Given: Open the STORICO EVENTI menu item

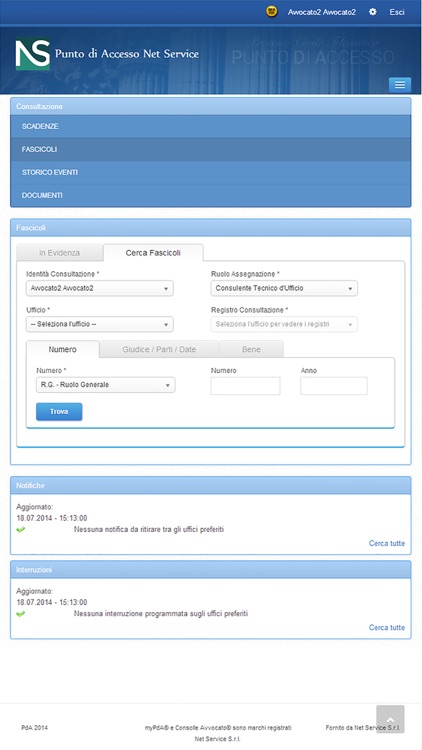Looking at the screenshot, I should [x=211, y=172].
